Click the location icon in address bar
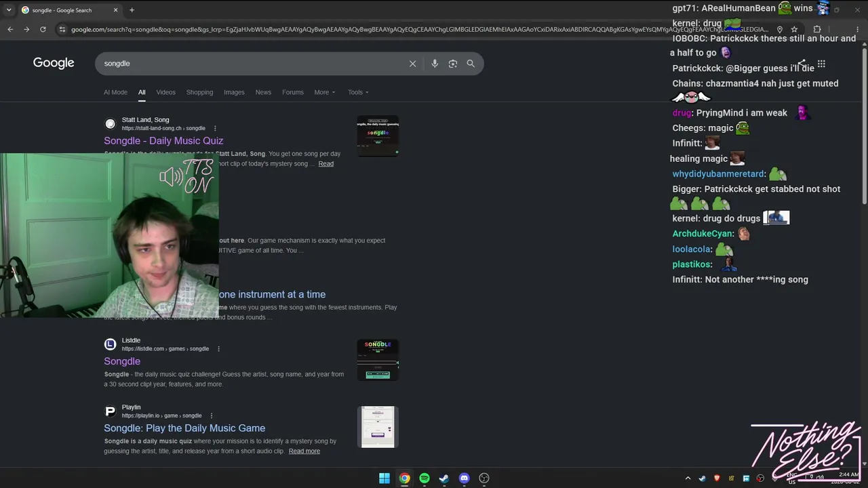Viewport: 868px width, 488px height. [779, 29]
